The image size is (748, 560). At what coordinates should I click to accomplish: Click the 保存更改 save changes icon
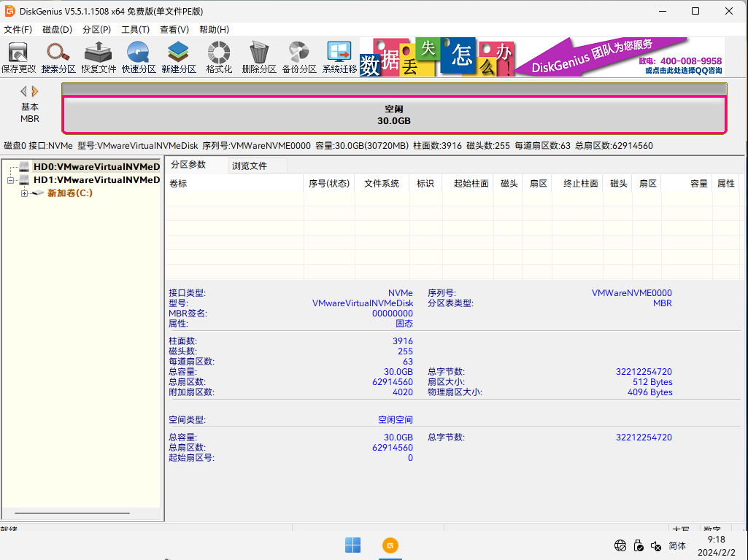[18, 57]
